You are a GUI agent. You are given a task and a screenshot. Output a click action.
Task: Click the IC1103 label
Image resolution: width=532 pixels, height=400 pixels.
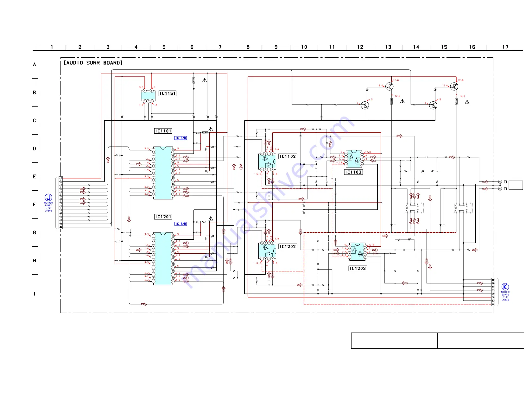tap(353, 172)
